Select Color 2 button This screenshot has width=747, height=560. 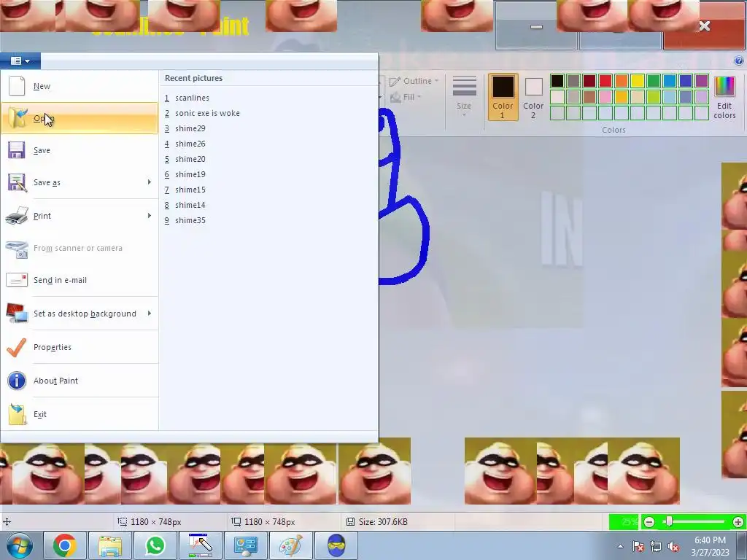[x=533, y=97]
